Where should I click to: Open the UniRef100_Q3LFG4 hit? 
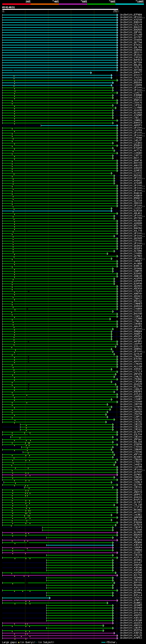[131, 434]
